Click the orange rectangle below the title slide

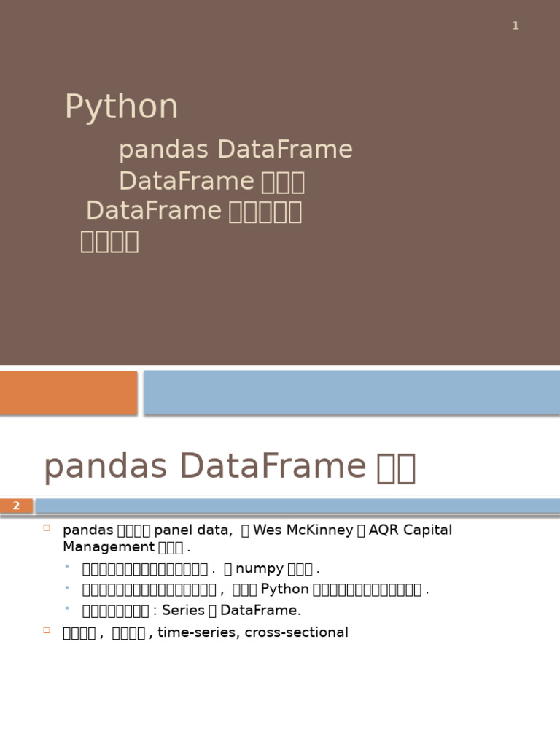(x=69, y=392)
